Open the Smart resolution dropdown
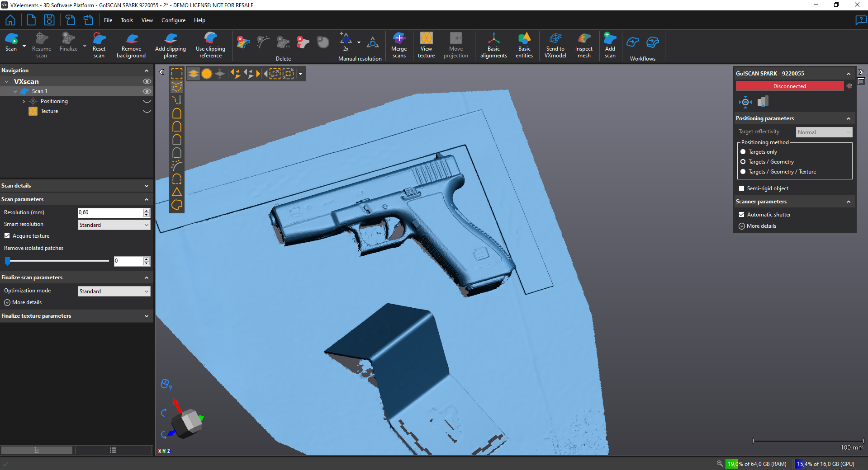The height and width of the screenshot is (470, 868). (114, 225)
